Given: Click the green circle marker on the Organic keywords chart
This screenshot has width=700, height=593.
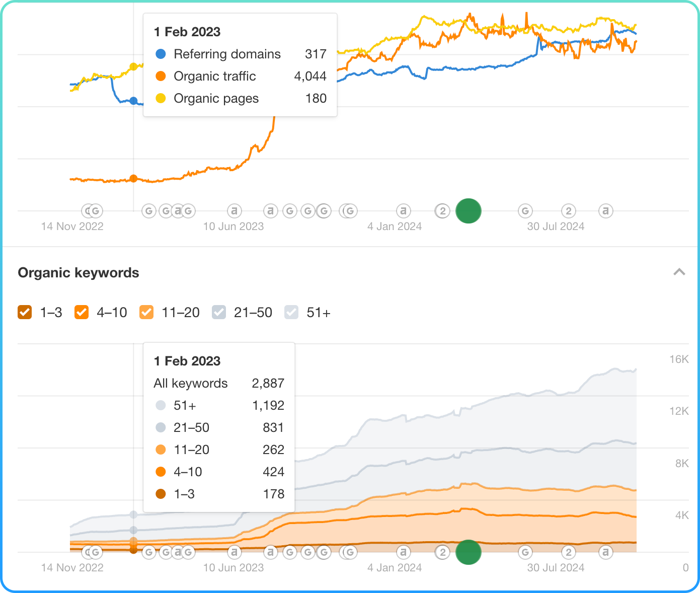Looking at the screenshot, I should pyautogui.click(x=468, y=552).
